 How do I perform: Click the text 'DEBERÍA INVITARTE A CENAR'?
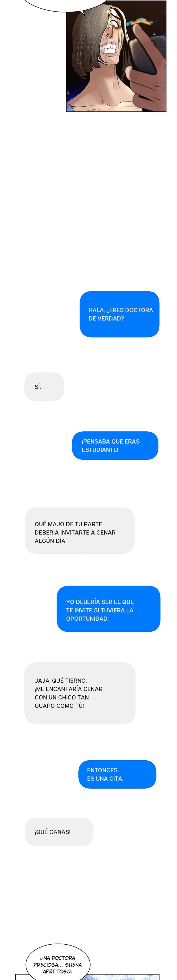point(75,532)
